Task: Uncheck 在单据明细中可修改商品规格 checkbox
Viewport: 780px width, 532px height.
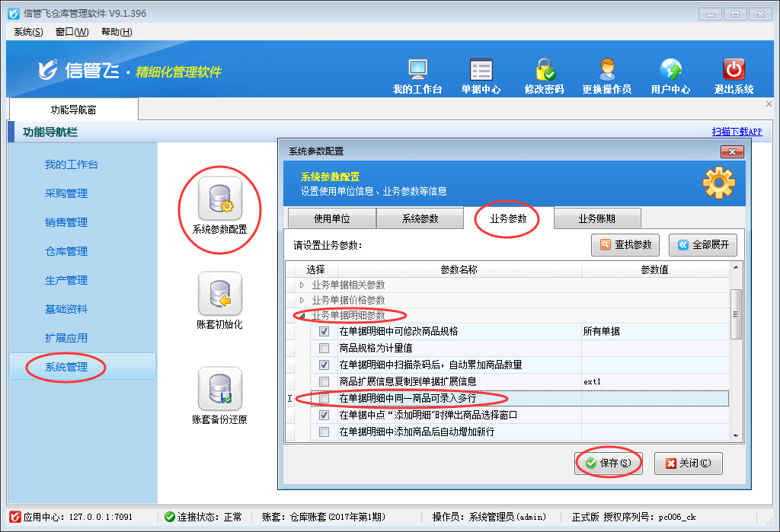Action: coord(324,332)
